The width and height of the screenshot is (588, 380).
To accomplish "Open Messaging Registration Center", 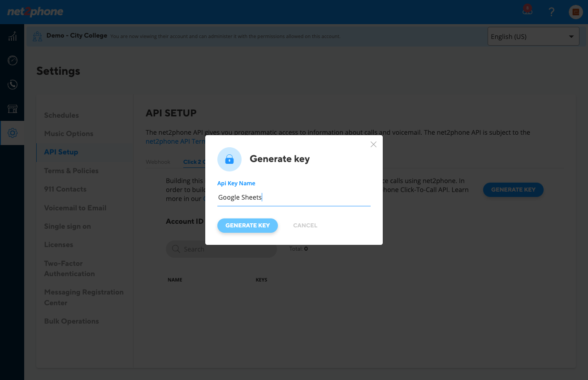I will (x=84, y=297).
